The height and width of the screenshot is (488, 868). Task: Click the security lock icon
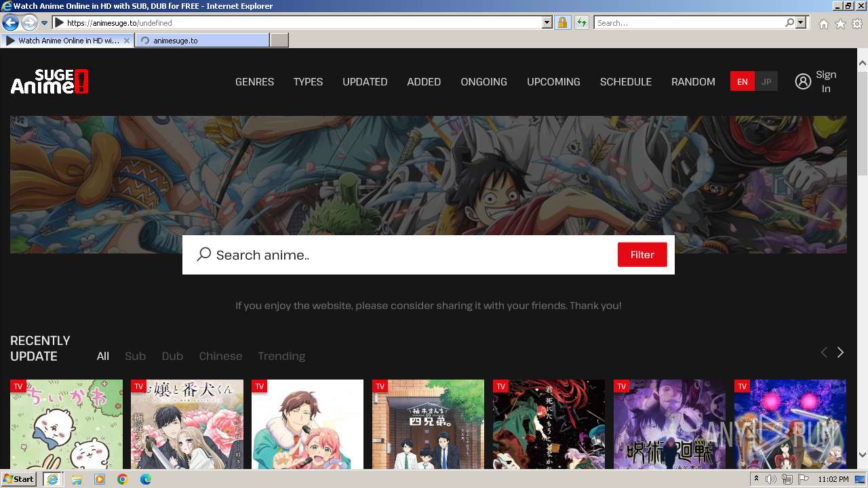562,22
